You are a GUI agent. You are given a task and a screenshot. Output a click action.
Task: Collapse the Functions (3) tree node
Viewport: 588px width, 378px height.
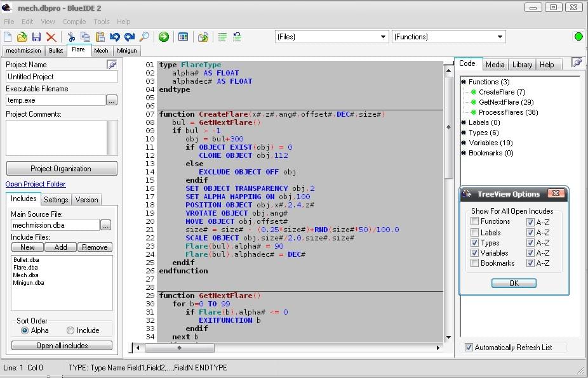(464, 82)
